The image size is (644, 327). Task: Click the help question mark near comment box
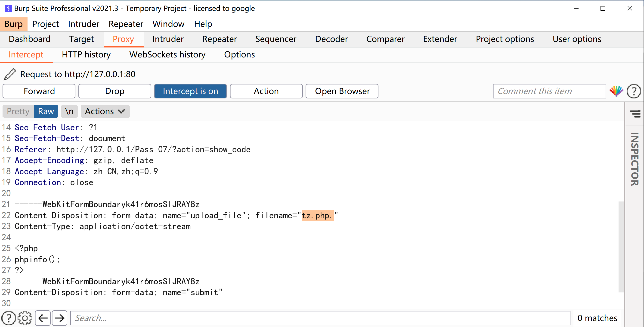pyautogui.click(x=634, y=91)
